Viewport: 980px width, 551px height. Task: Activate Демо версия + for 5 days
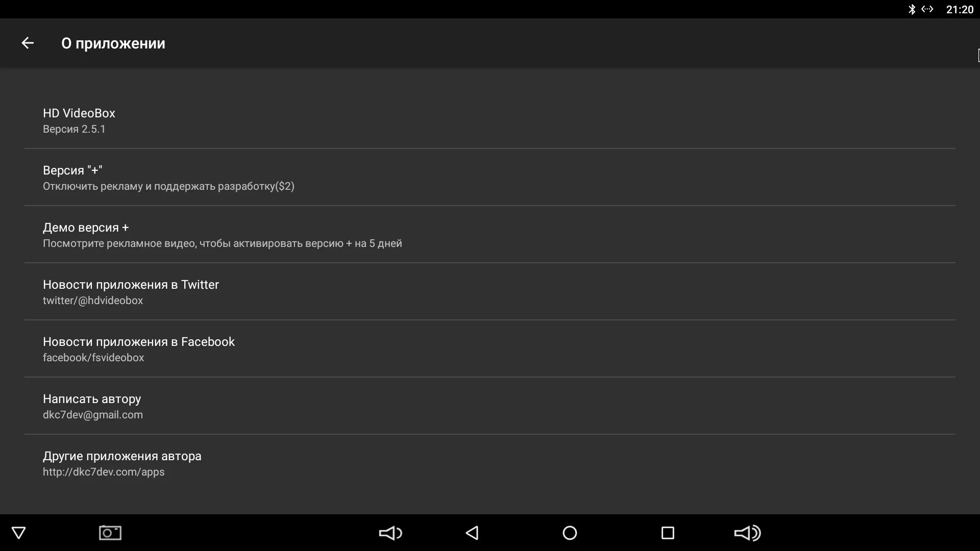pyautogui.click(x=490, y=235)
